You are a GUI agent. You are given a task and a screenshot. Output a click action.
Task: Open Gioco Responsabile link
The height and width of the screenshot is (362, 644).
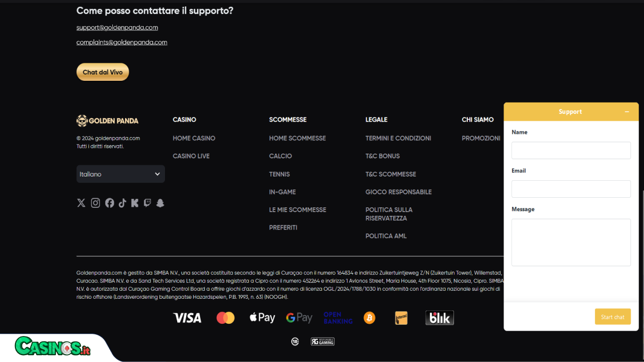point(399,192)
